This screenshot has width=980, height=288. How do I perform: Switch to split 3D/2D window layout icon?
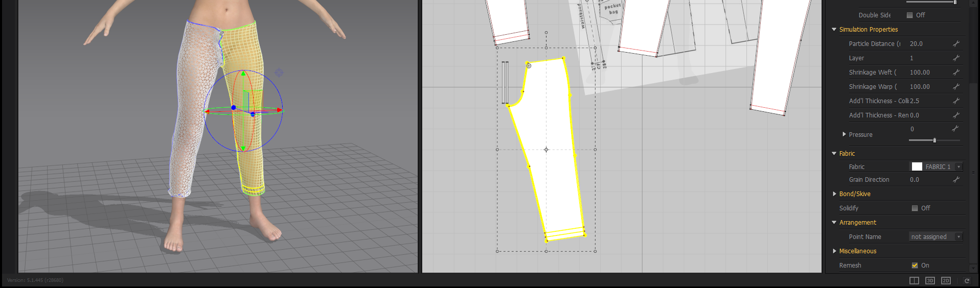[914, 281]
